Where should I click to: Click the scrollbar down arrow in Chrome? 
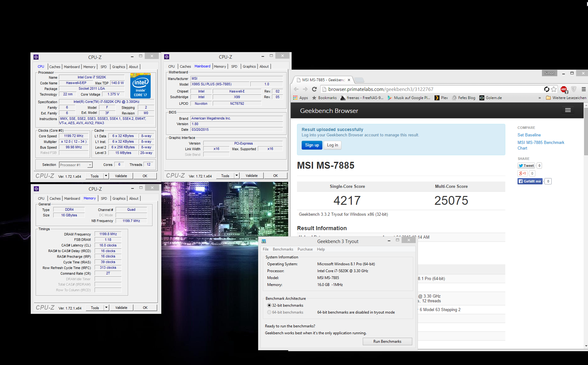[586, 346]
